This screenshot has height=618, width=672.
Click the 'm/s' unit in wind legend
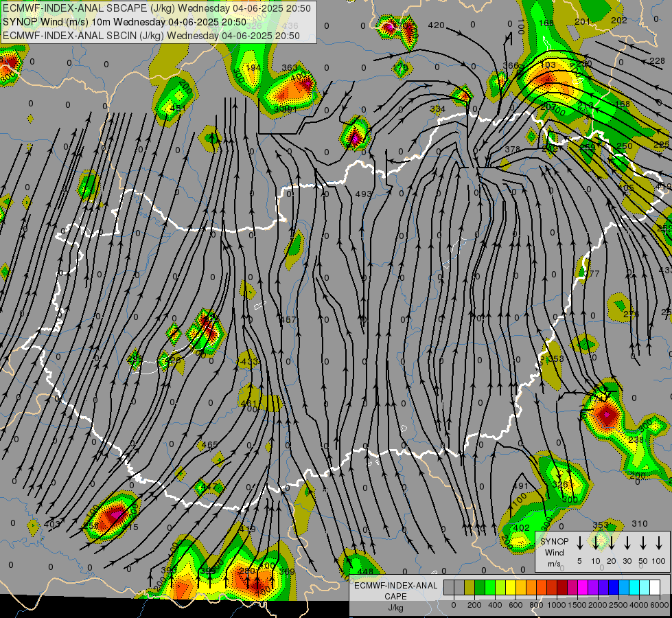click(554, 564)
